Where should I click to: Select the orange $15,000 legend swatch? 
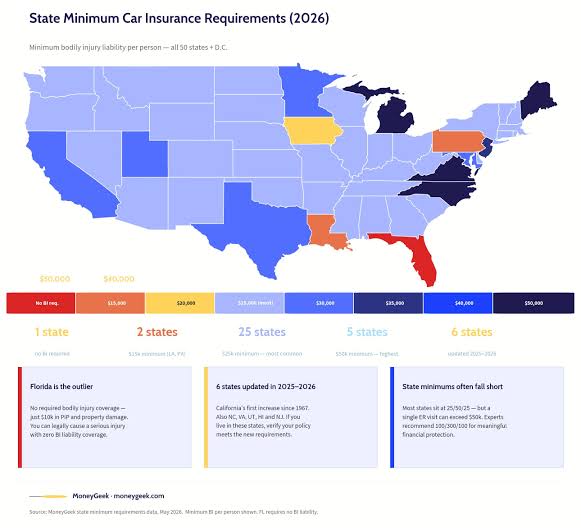(110, 303)
